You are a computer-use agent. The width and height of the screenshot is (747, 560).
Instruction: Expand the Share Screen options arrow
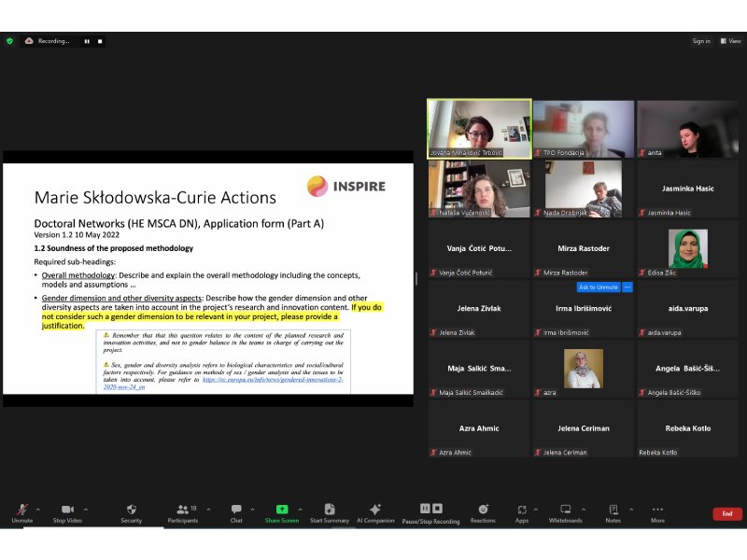click(x=302, y=510)
